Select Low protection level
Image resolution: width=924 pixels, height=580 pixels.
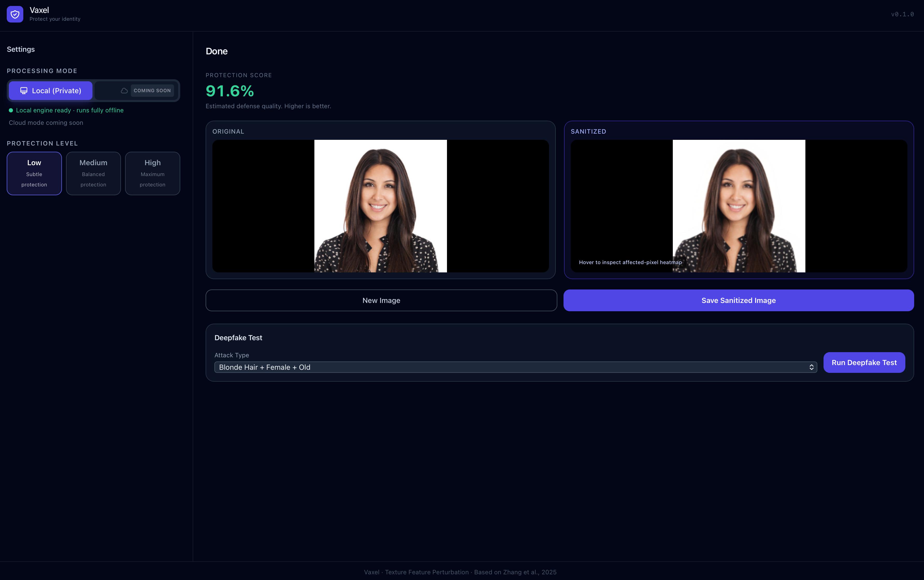pyautogui.click(x=34, y=173)
